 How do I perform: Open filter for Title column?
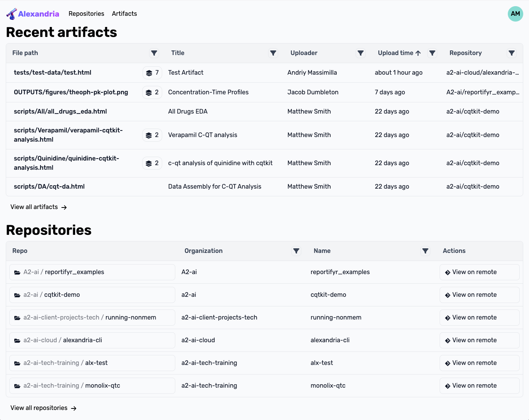click(x=273, y=53)
